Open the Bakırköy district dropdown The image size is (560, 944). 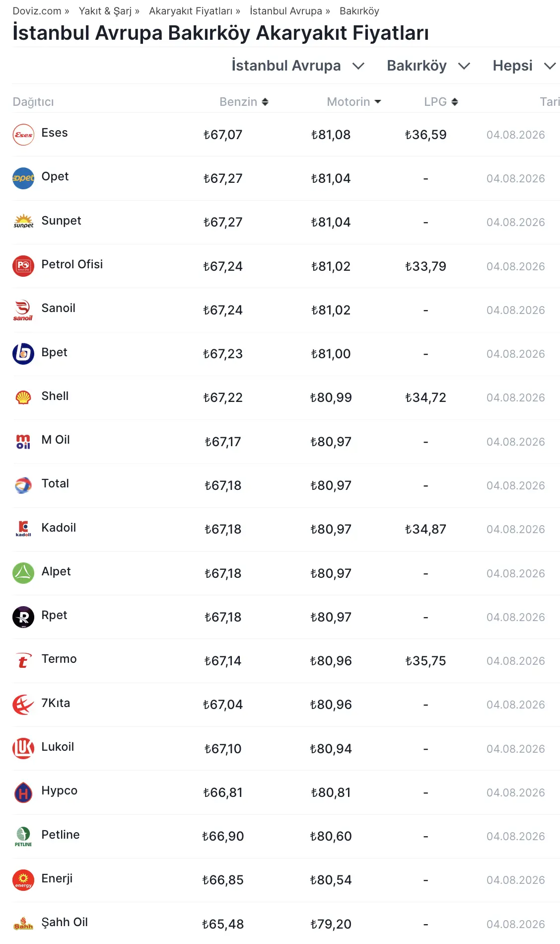click(428, 66)
